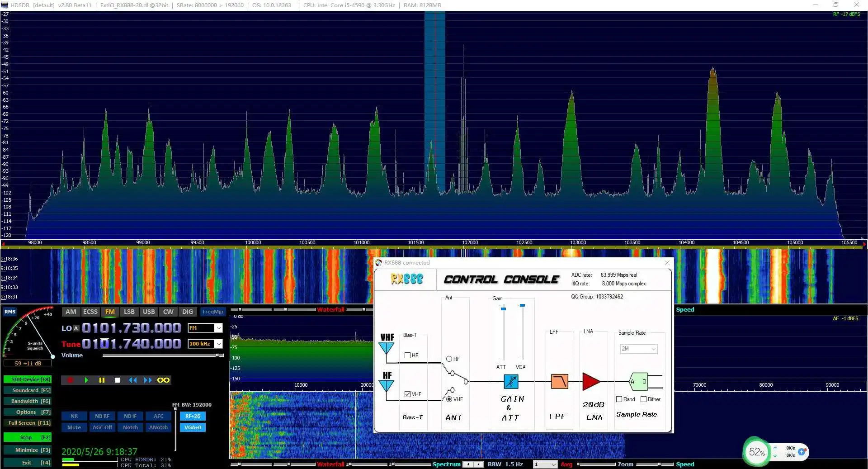Viewport: 868px width, 469px height.
Task: Enable the HF Bias-T checkbox
Action: tap(407, 355)
